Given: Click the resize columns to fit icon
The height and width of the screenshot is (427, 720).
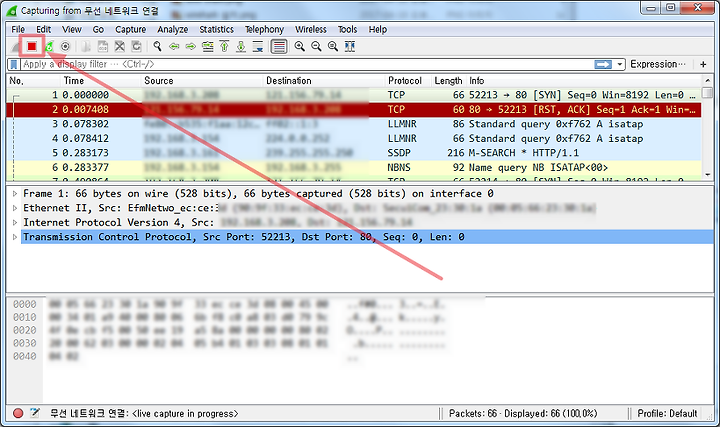Looking at the screenshot, I should click(x=349, y=46).
